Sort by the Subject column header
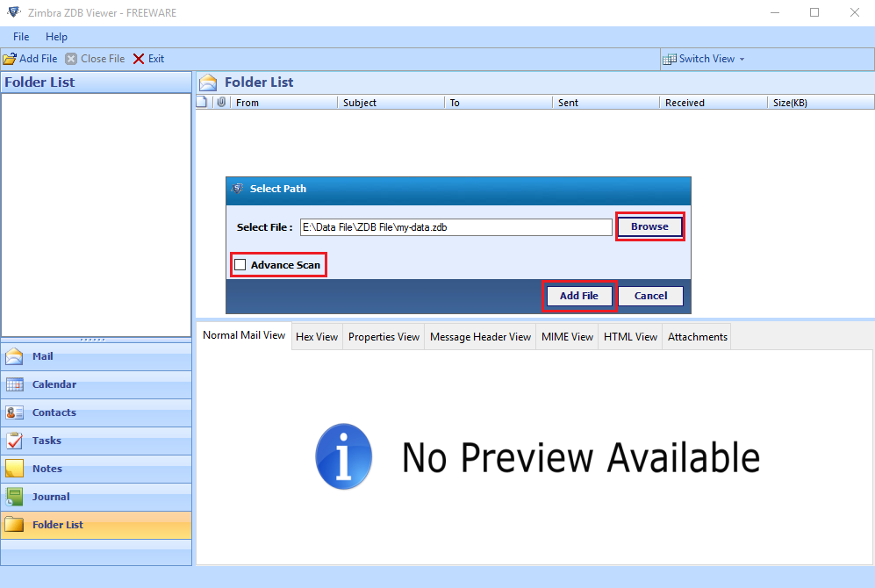Image resolution: width=875 pixels, height=588 pixels. click(391, 103)
